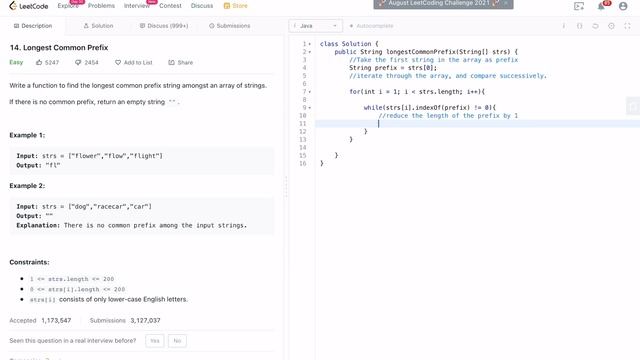Collapse the for-loop fold arrow at line 7
This screenshot has width=640, height=360.
coord(310,92)
